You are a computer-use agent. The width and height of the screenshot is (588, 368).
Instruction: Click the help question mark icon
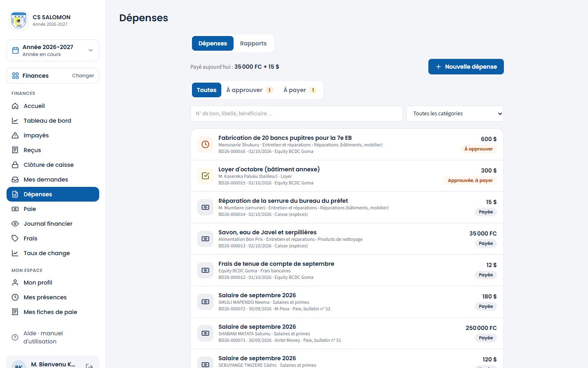(x=15, y=337)
